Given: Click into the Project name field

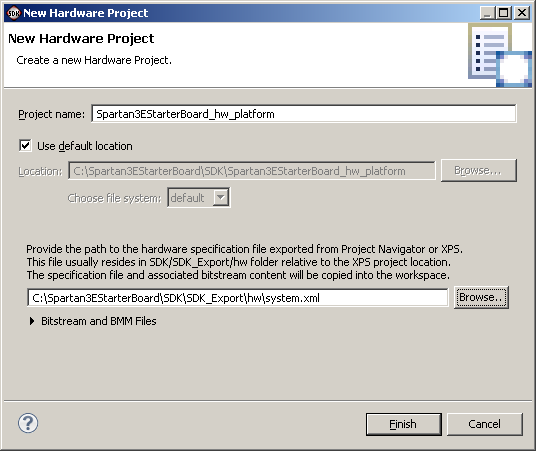Looking at the screenshot, I should pos(304,114).
